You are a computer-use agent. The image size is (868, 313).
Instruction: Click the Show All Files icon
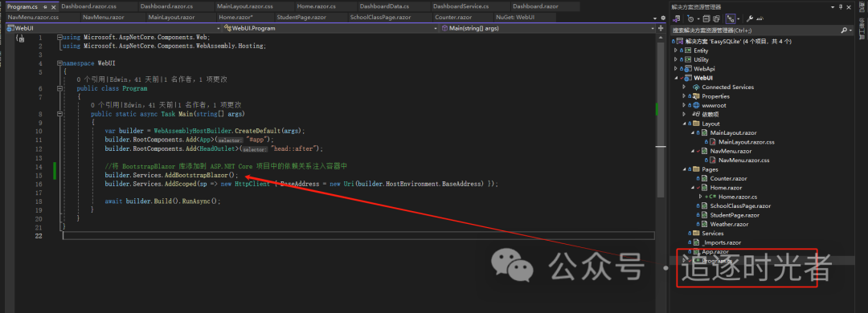click(716, 18)
